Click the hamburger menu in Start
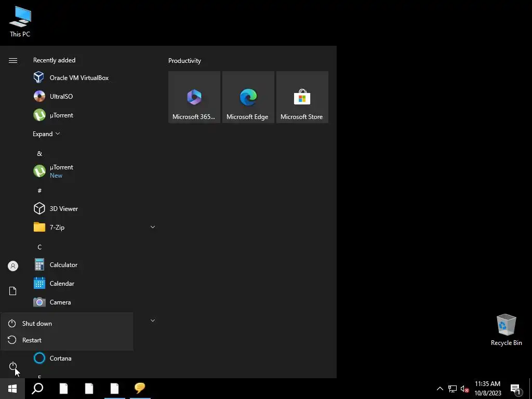 coord(13,60)
